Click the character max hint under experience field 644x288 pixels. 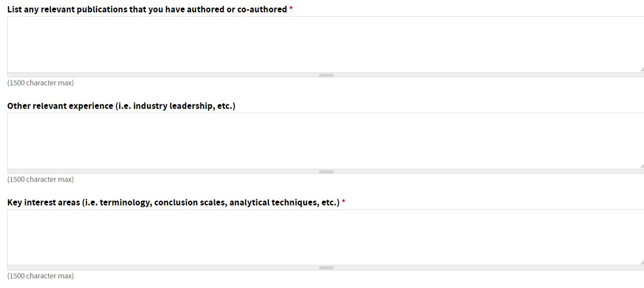click(x=40, y=179)
